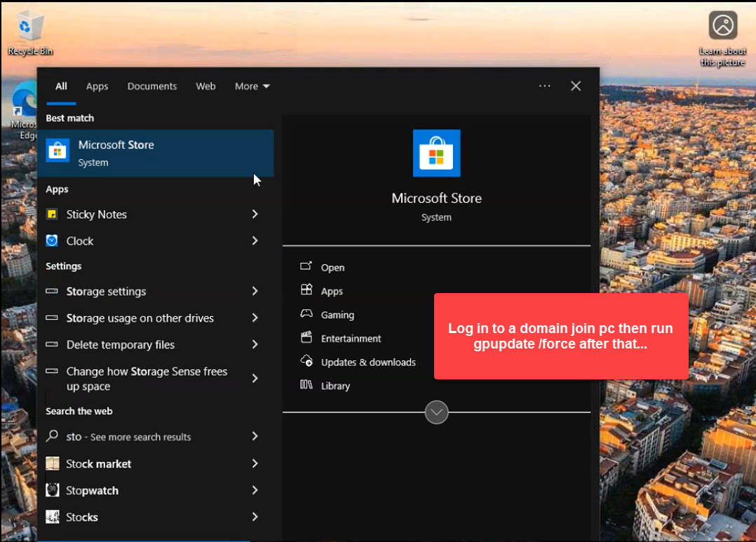The image size is (756, 542).
Task: Click the Storage usage on other drives icon
Action: pos(52,318)
